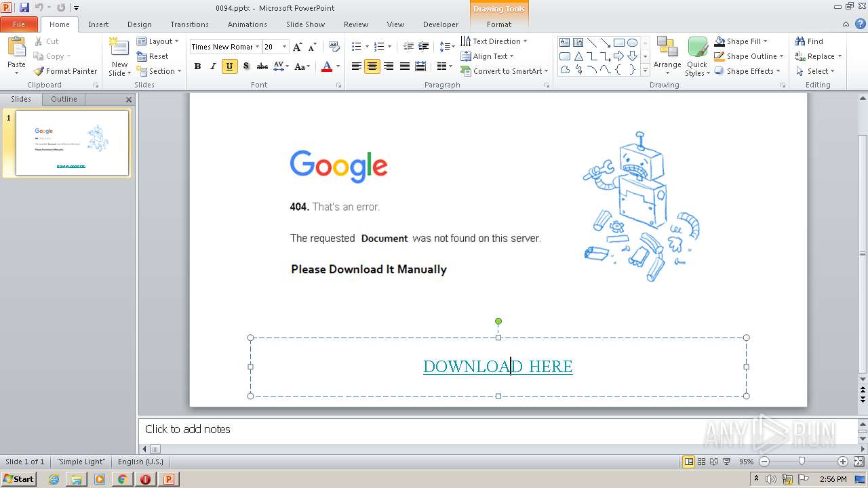Switch to the Animations tab
The image size is (868, 488).
tap(248, 24)
